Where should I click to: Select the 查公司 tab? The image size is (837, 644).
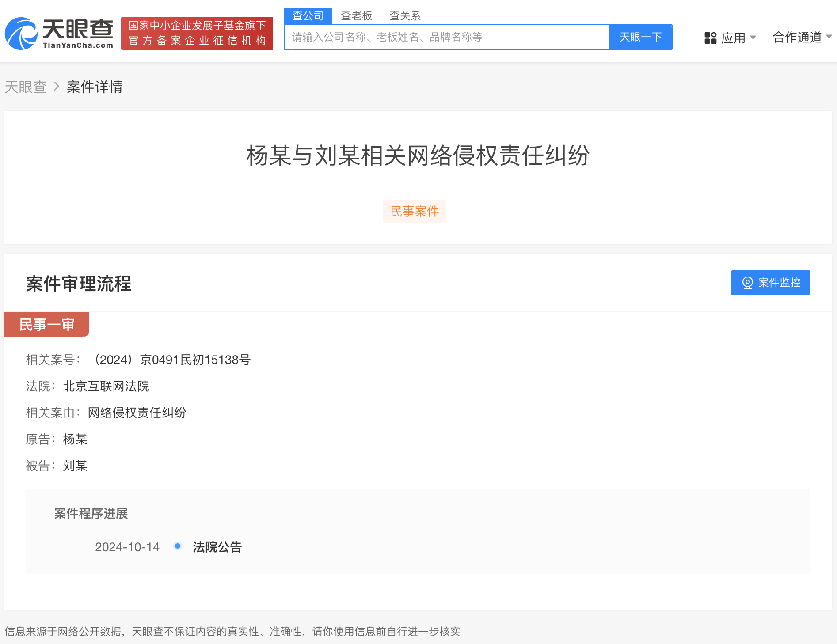308,16
